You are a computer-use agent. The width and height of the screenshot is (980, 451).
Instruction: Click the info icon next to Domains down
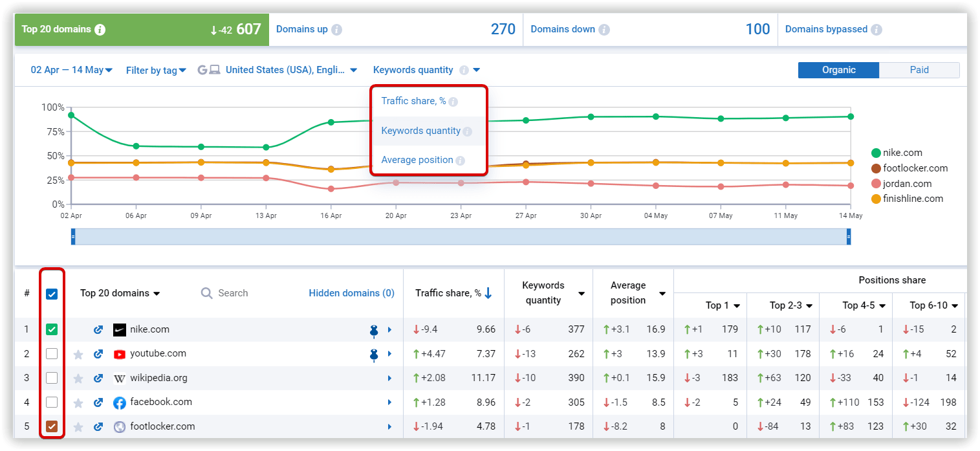[x=604, y=30]
